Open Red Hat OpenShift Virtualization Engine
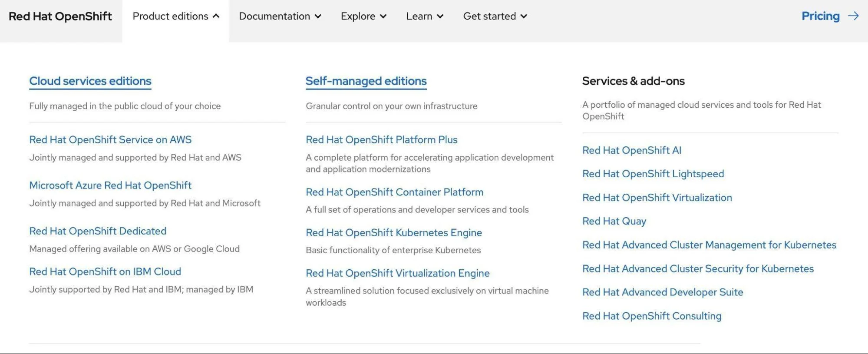 point(398,273)
